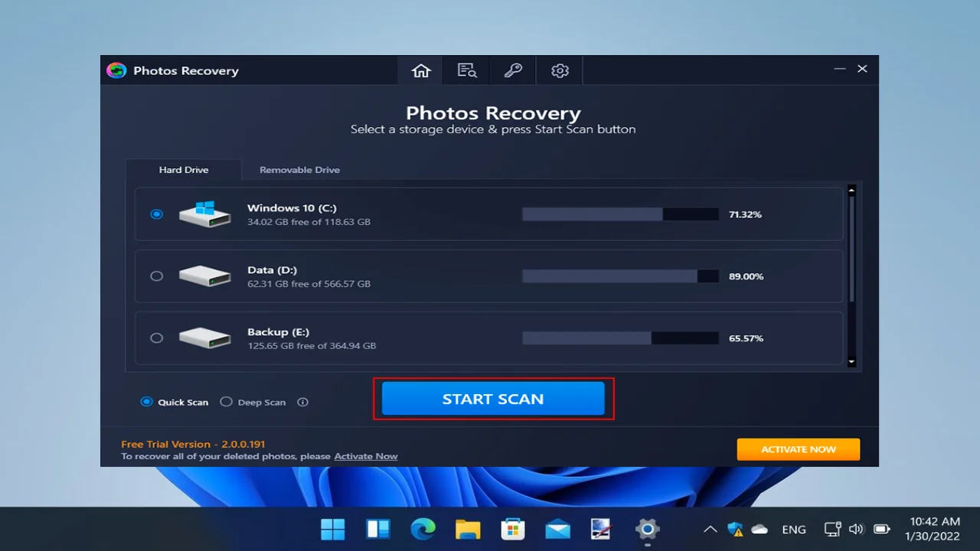The height and width of the screenshot is (551, 980).
Task: Click the Backup (E:) drive icon
Action: [x=205, y=338]
